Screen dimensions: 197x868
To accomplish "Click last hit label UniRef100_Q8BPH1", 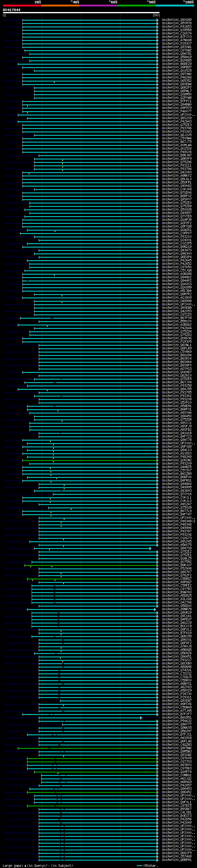I will (x=177, y=860).
